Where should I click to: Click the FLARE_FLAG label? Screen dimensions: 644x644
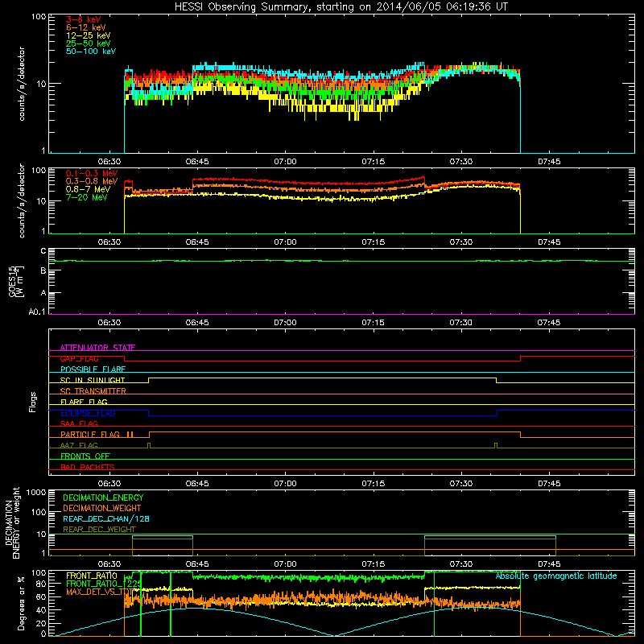[x=84, y=402]
